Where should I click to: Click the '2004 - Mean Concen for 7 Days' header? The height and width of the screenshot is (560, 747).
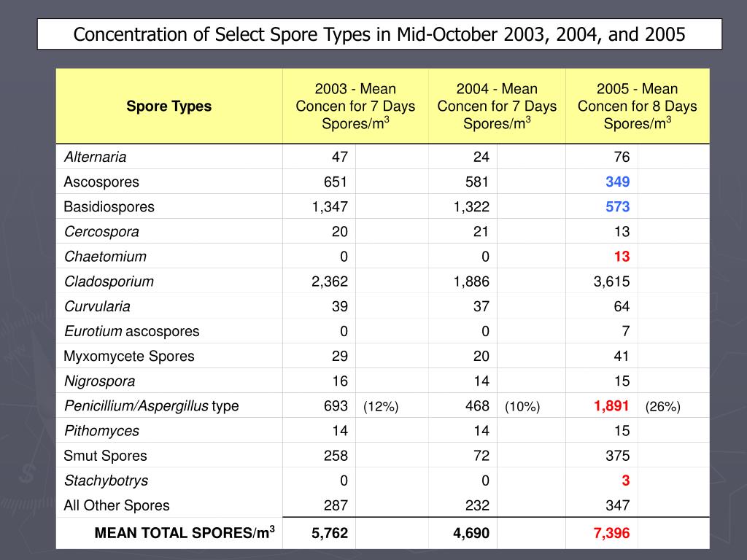click(497, 106)
